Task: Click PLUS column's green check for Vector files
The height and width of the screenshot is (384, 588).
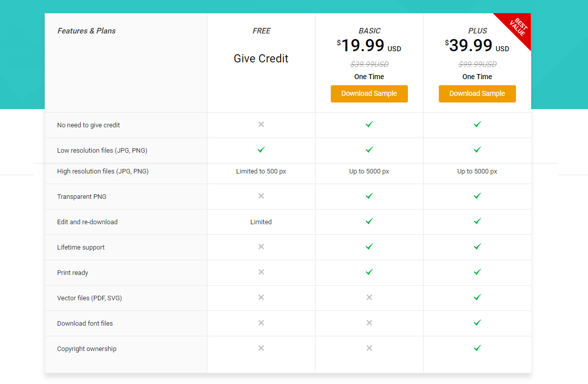Action: 477,297
